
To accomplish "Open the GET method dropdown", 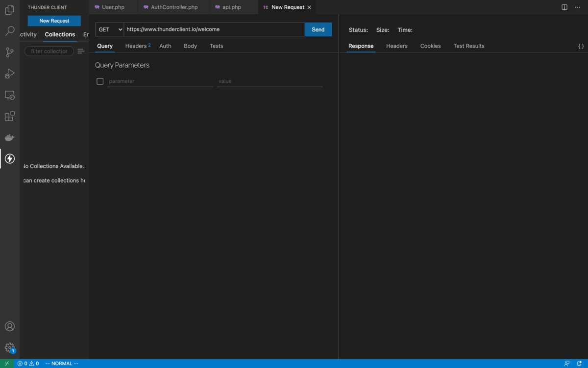I will (x=109, y=29).
